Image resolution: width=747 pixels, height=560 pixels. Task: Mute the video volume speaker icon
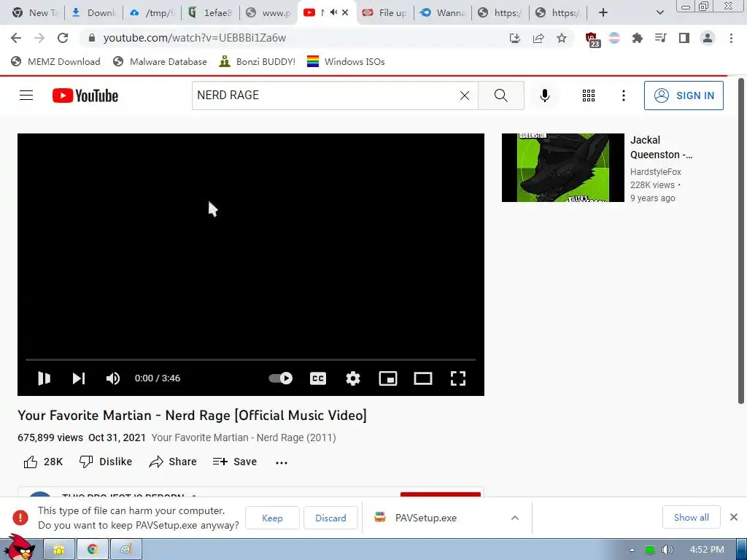(x=113, y=378)
